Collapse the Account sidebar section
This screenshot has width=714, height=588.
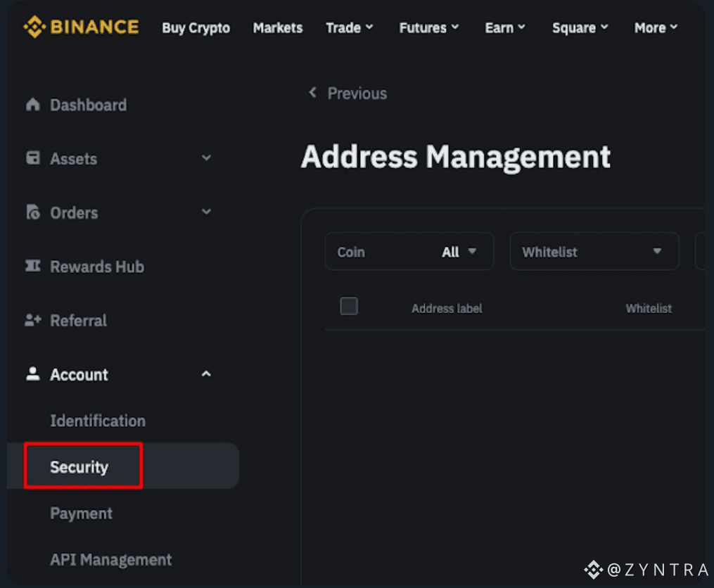tap(206, 373)
